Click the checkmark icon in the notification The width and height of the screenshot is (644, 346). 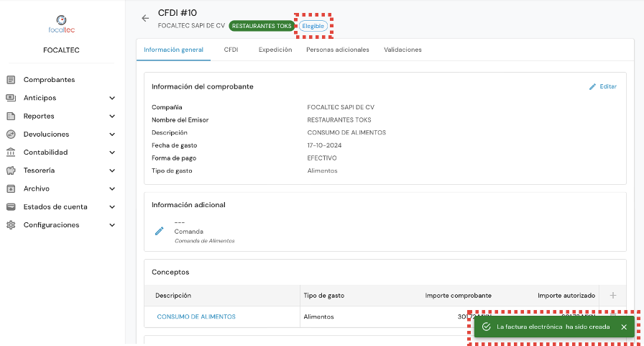(487, 327)
